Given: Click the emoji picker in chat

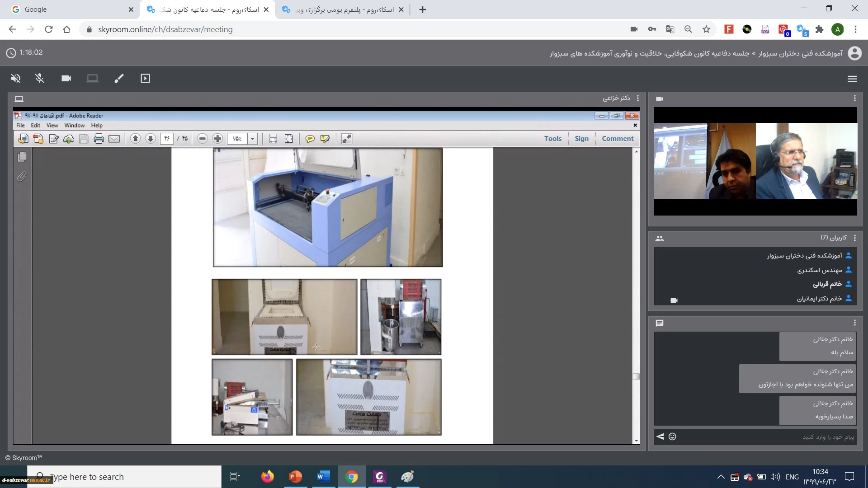Looking at the screenshot, I should pos(672,436).
